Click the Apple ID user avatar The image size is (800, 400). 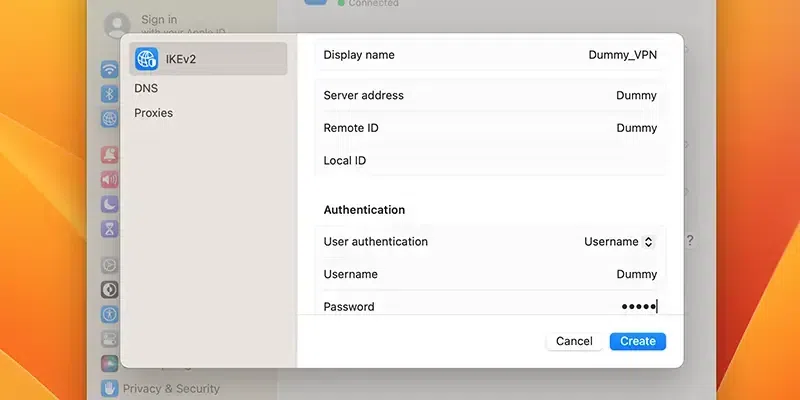click(118, 24)
